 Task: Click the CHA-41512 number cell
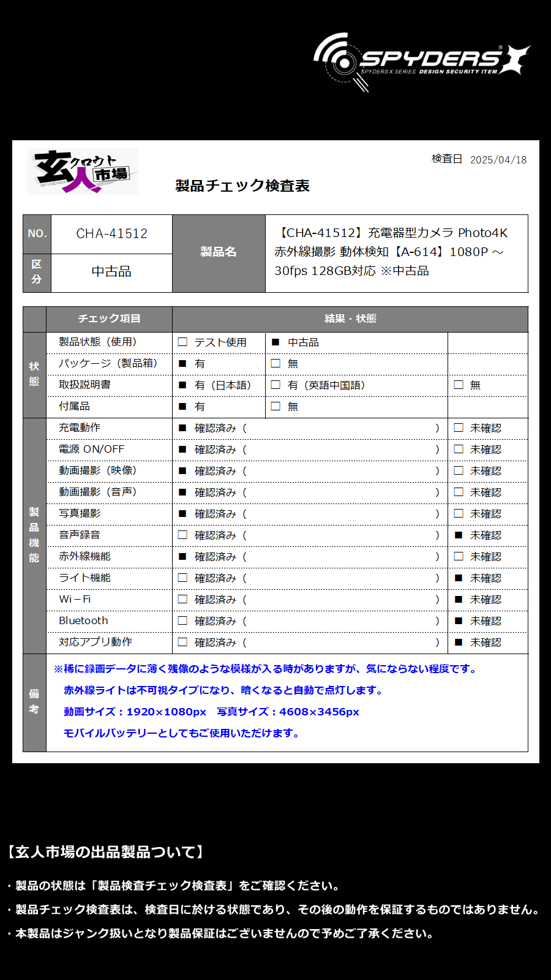pos(111,233)
